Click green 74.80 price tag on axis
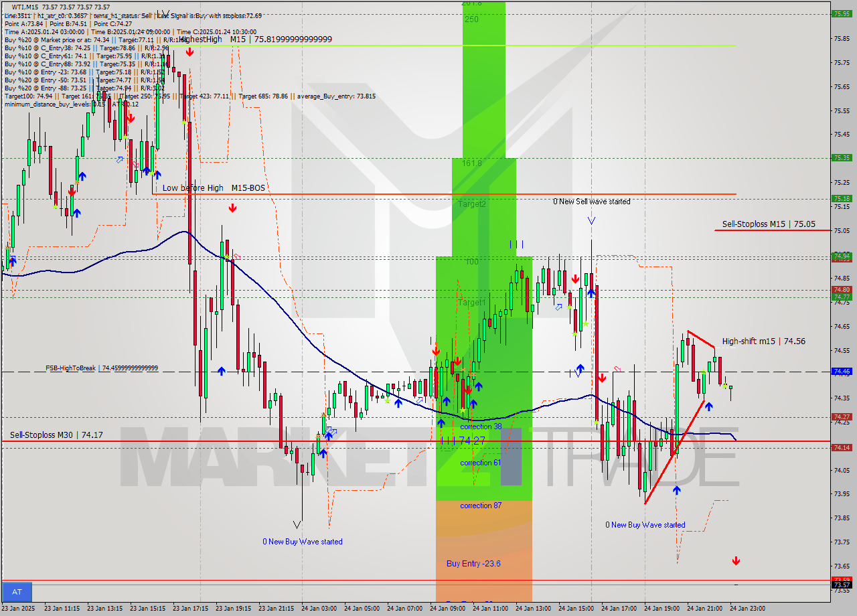 [x=842, y=290]
